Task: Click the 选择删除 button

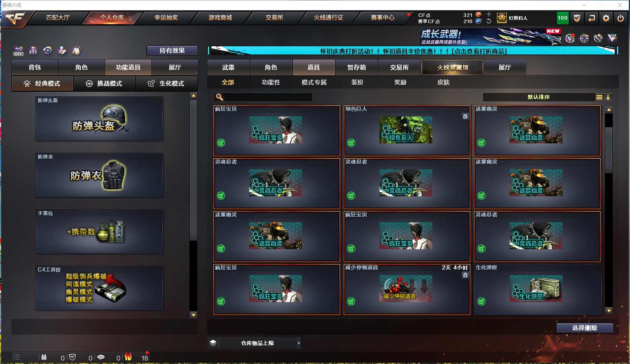Action: [585, 328]
